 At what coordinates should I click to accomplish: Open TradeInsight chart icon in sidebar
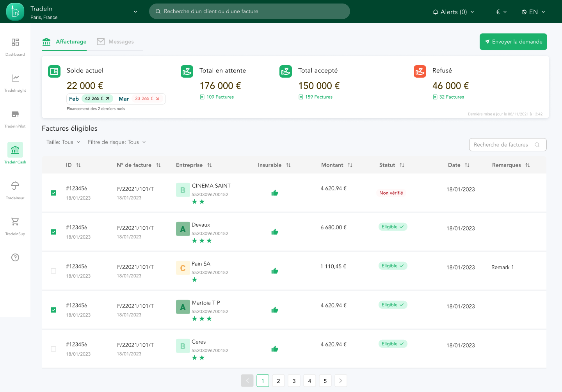click(x=15, y=78)
